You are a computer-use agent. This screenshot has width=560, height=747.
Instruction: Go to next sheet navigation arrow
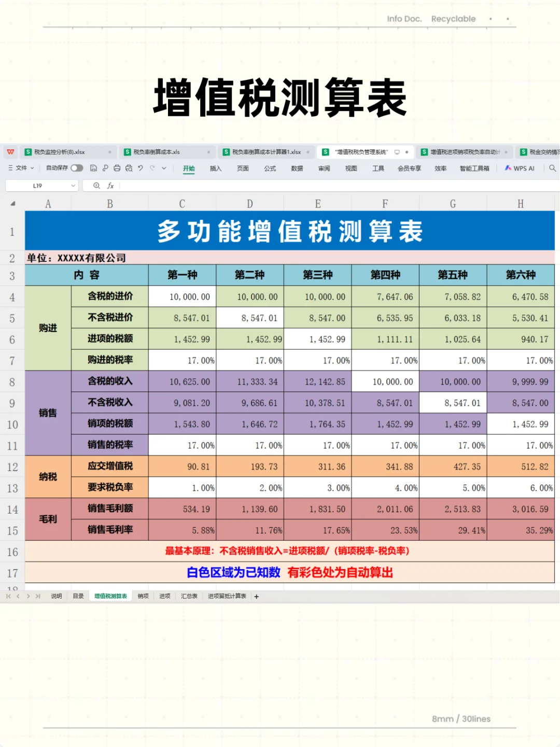point(28,597)
